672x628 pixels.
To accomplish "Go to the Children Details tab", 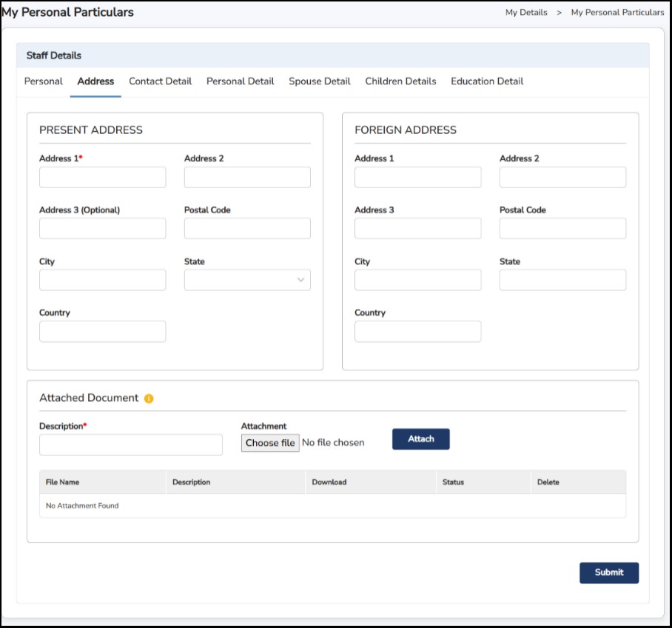I will (400, 81).
